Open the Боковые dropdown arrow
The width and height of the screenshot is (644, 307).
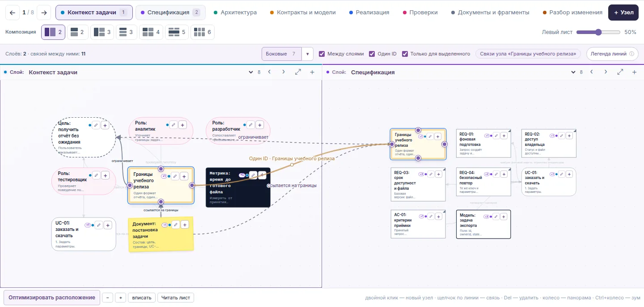click(x=307, y=54)
